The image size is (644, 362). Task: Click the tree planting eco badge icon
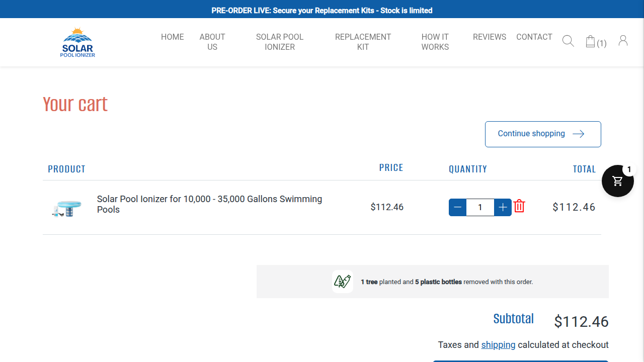pos(343,282)
